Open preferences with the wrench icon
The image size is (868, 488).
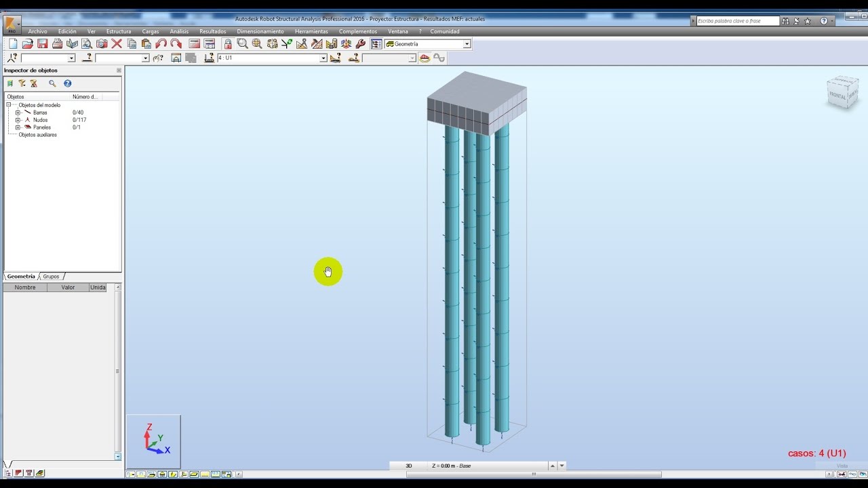361,44
